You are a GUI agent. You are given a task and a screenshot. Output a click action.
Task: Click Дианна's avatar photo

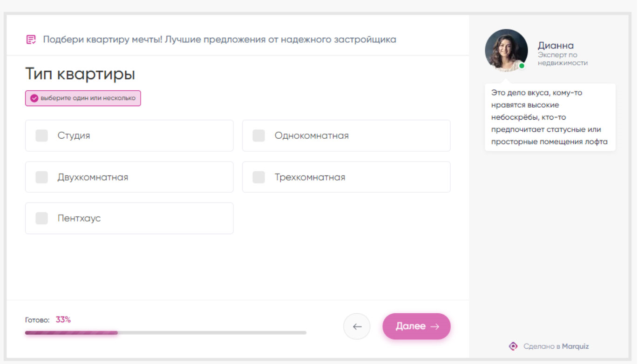coord(506,50)
